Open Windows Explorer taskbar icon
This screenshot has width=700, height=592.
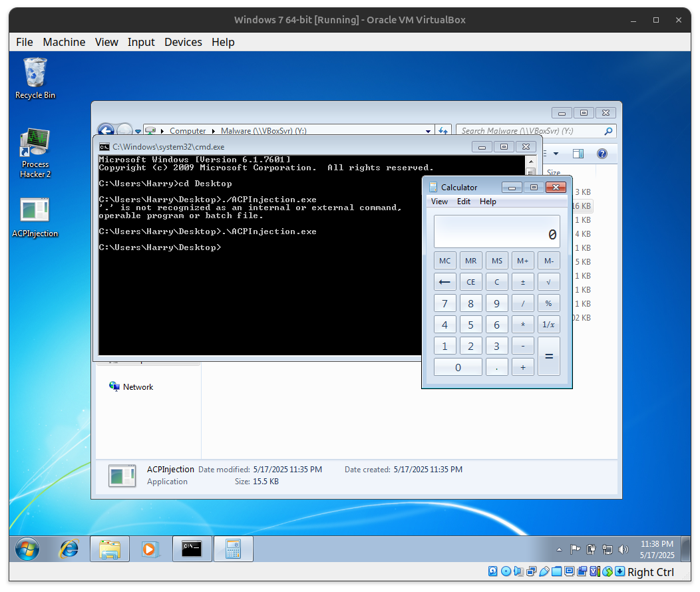[110, 549]
